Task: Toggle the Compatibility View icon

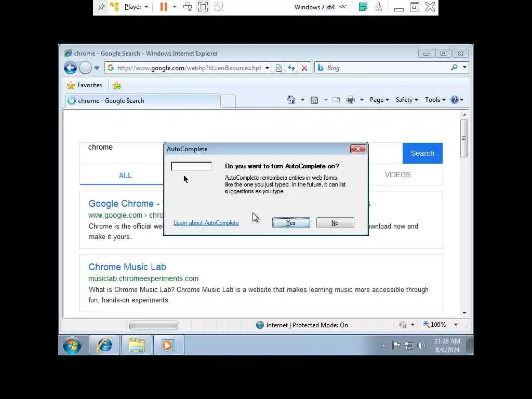Action: pos(278,68)
